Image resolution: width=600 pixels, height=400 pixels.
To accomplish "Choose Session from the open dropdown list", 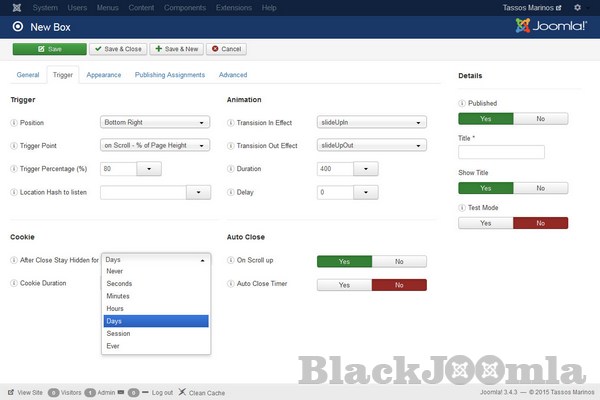I will tap(119, 334).
